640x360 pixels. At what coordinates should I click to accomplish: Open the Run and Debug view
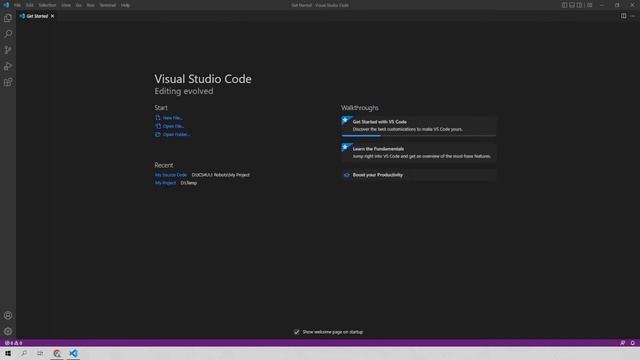tap(8, 66)
